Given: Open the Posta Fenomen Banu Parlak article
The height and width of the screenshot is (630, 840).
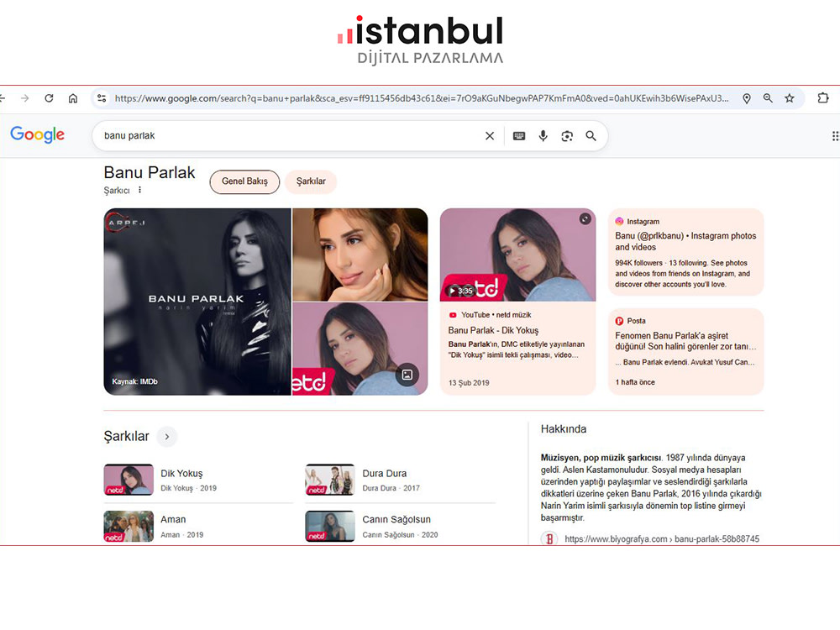Looking at the screenshot, I should 685,341.
